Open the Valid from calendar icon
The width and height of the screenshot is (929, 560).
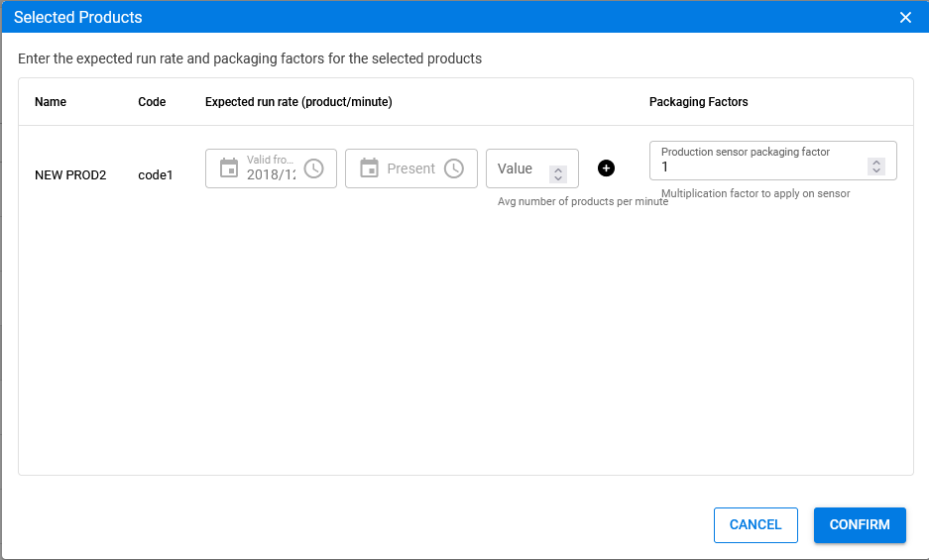[x=229, y=168]
